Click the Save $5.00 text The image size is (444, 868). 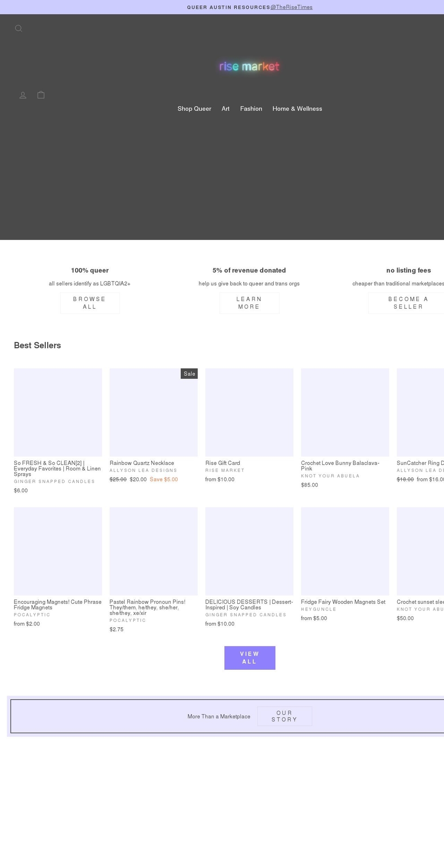tap(164, 480)
